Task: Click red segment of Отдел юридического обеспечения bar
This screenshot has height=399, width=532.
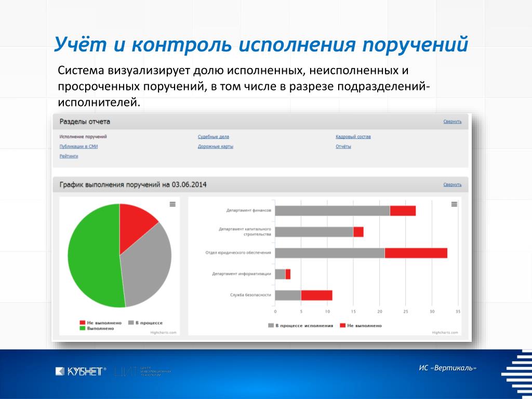Action: (416, 253)
